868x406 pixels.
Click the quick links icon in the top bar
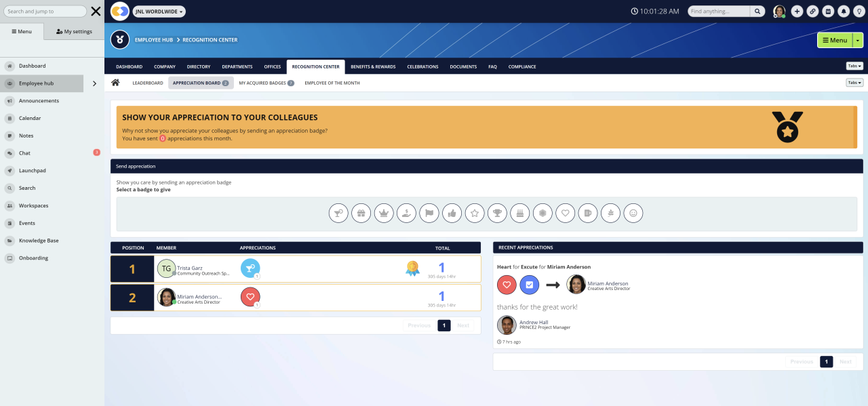pyautogui.click(x=812, y=11)
